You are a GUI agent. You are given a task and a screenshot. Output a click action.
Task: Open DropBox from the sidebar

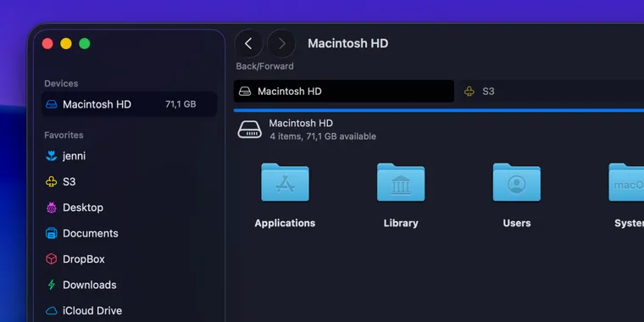coord(129,259)
